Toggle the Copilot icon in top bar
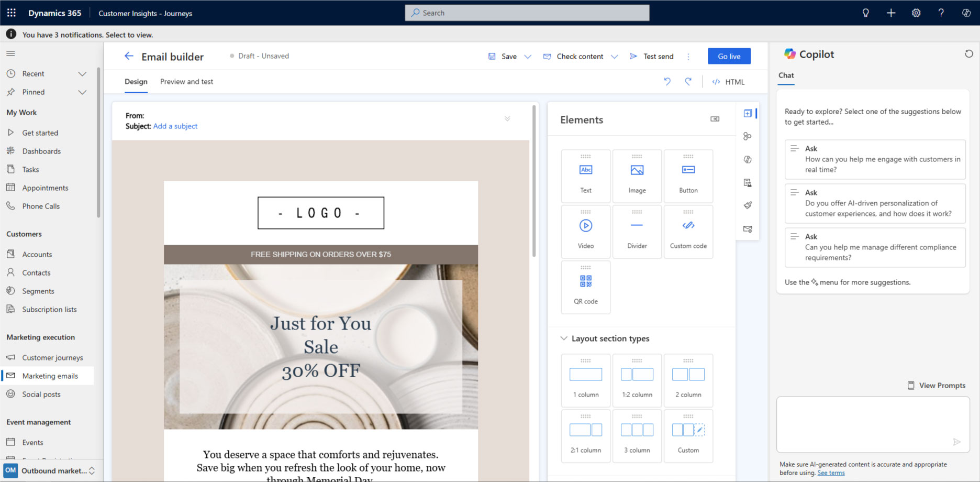The image size is (980, 482). (966, 13)
